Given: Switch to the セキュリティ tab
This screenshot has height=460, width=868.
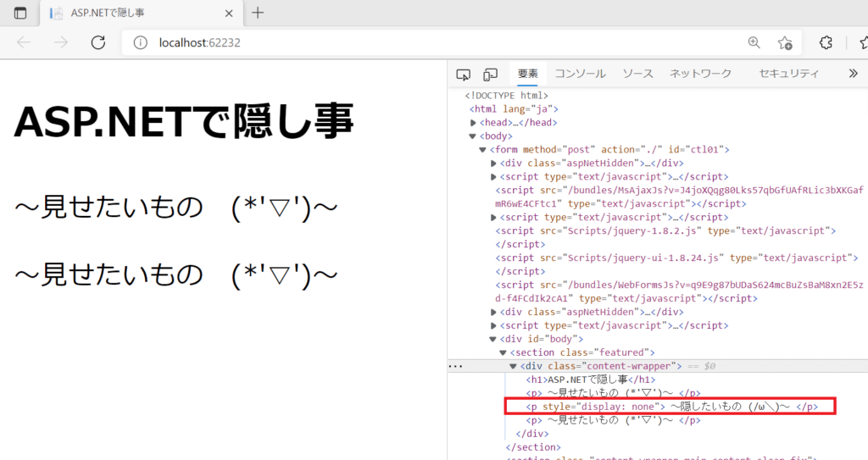Looking at the screenshot, I should pos(788,74).
